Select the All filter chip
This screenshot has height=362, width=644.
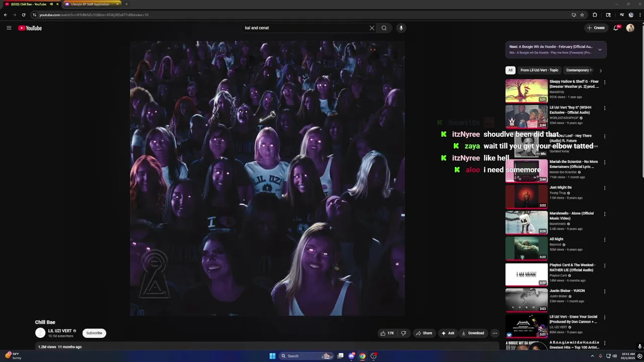[x=510, y=70]
